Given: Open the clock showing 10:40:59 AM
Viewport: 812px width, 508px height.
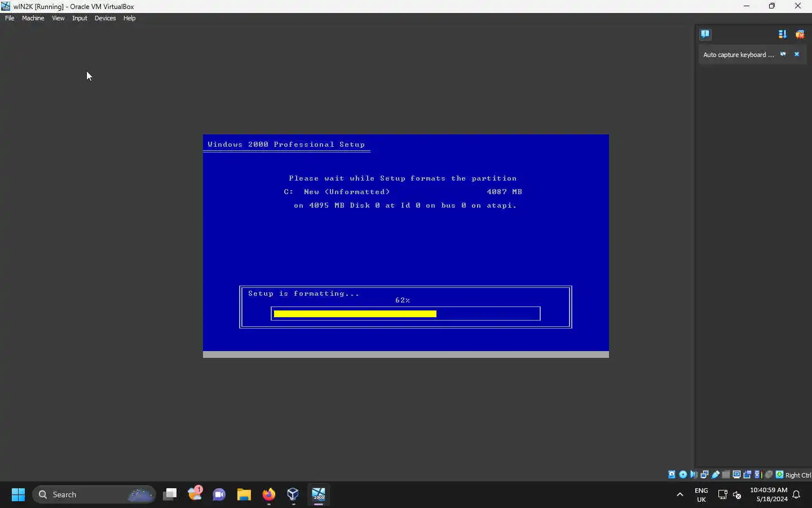Looking at the screenshot, I should pos(769,494).
